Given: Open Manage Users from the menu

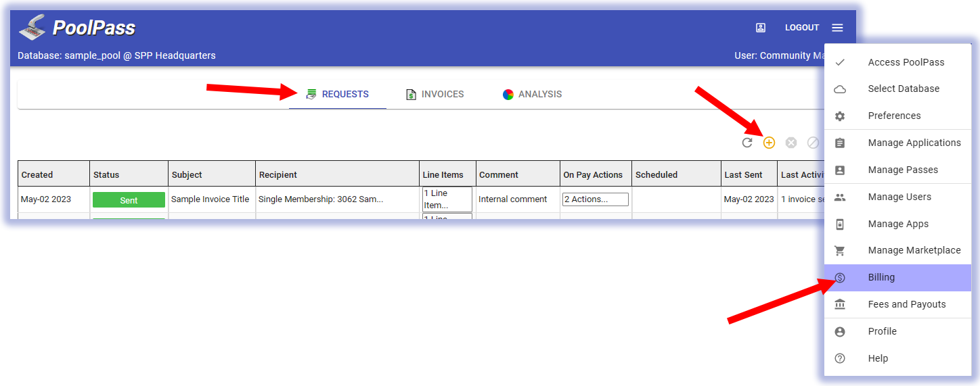Looking at the screenshot, I should [x=897, y=197].
